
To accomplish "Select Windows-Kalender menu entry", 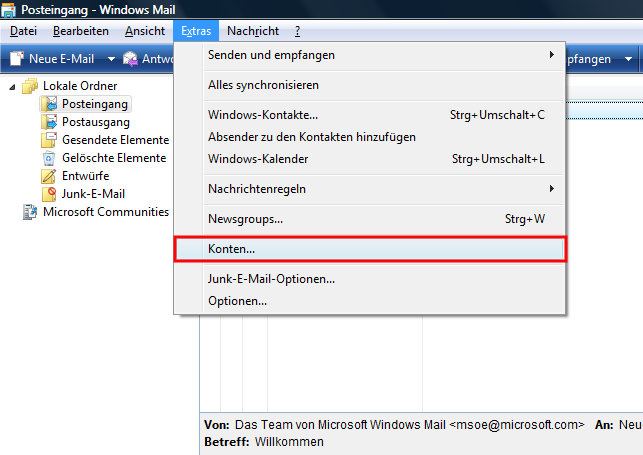I will coord(258,159).
